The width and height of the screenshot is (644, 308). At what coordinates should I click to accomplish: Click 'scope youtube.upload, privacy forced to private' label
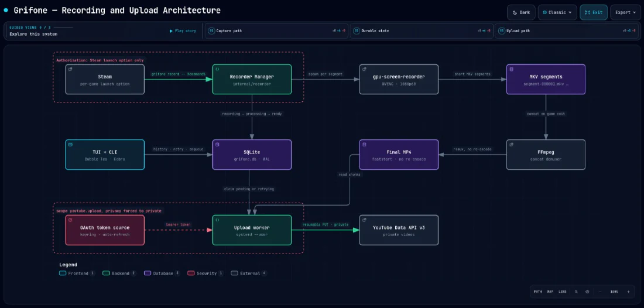[109, 211]
